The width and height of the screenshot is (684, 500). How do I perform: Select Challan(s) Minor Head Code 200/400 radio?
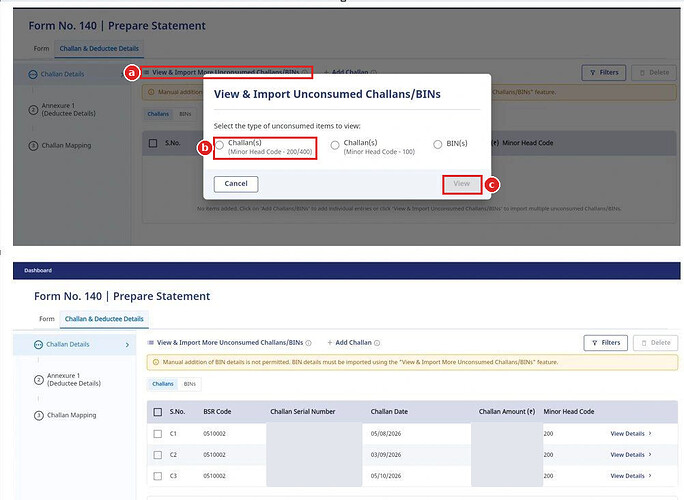[219, 145]
